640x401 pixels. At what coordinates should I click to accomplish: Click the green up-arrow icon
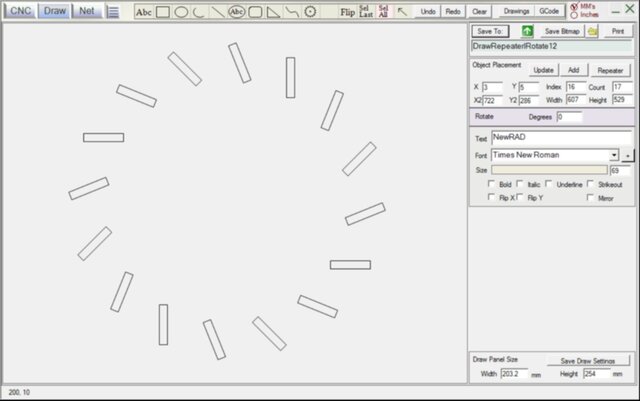(527, 32)
